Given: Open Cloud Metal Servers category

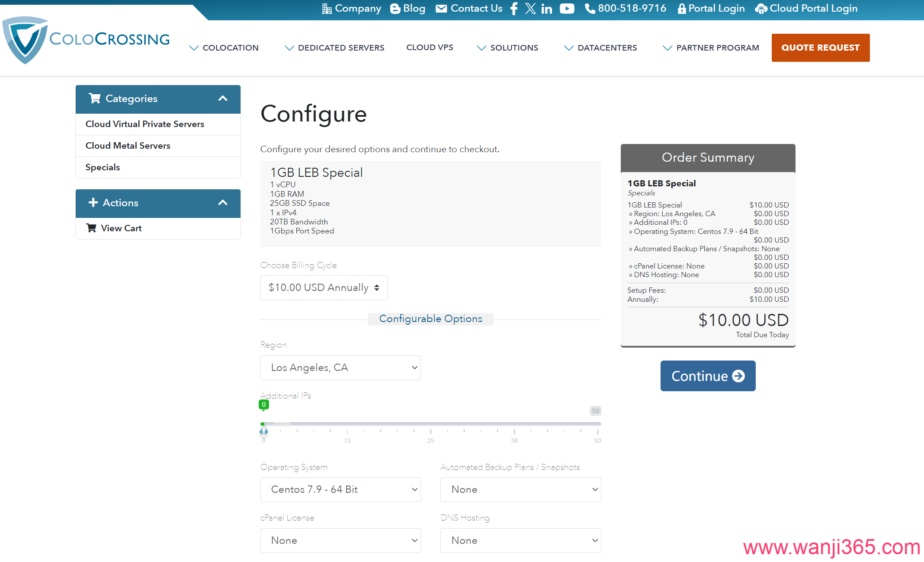Looking at the screenshot, I should click(x=158, y=146).
